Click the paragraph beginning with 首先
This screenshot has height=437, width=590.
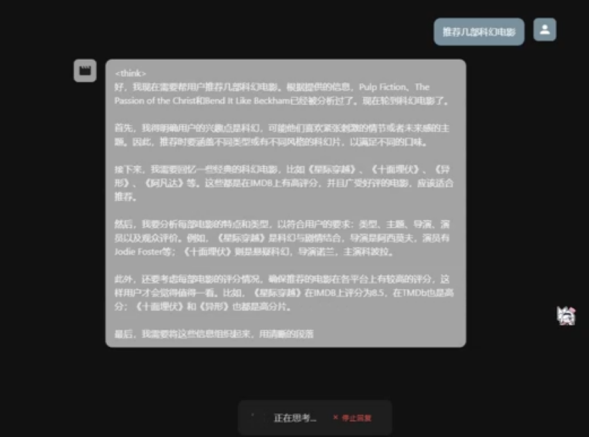point(282,135)
